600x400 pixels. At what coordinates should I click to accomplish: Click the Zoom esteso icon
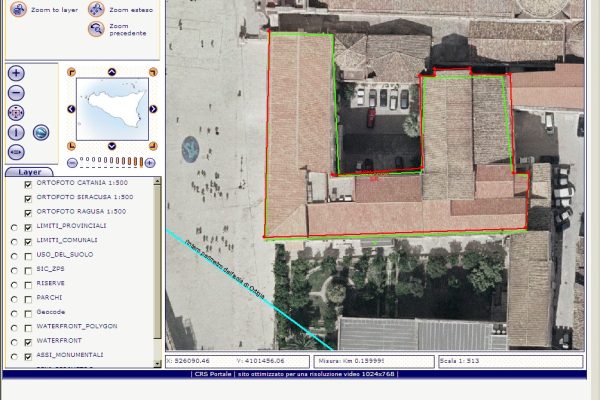click(x=96, y=9)
